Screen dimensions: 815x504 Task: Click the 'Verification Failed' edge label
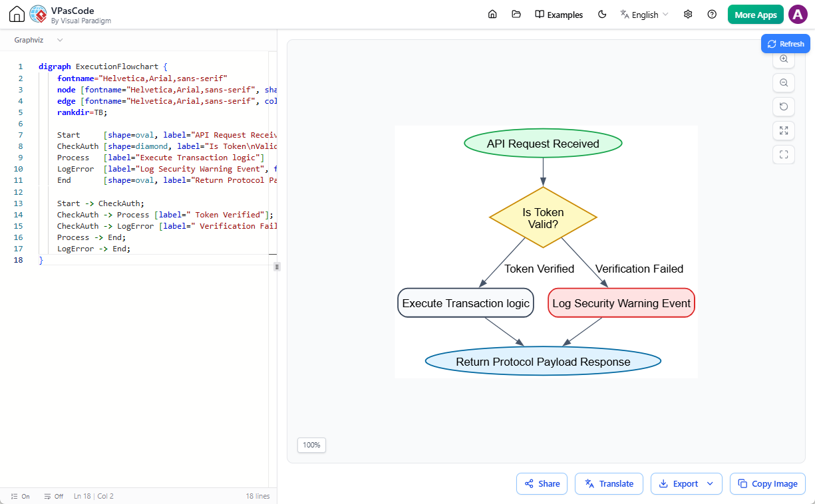(x=639, y=269)
